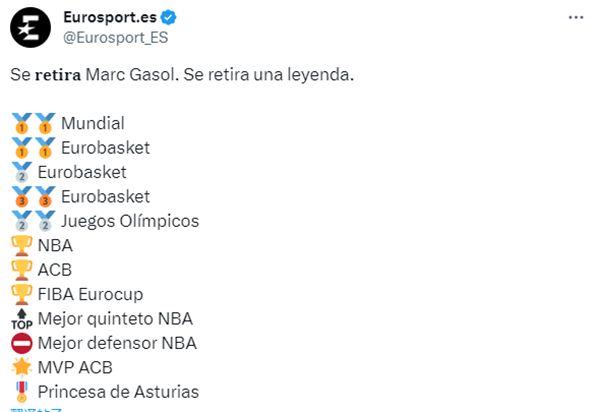Click the red no-entry sign emoji

coord(22,343)
